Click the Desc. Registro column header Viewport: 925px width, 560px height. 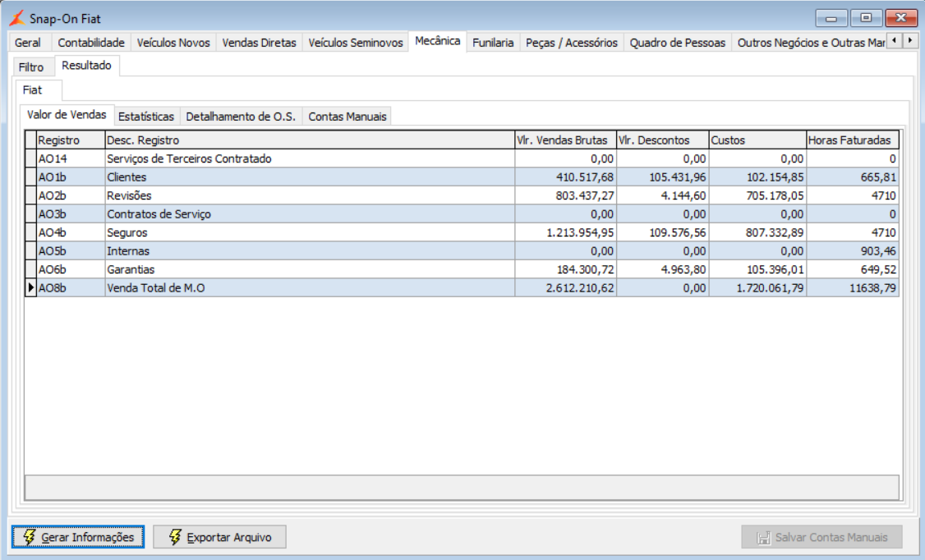click(x=310, y=140)
